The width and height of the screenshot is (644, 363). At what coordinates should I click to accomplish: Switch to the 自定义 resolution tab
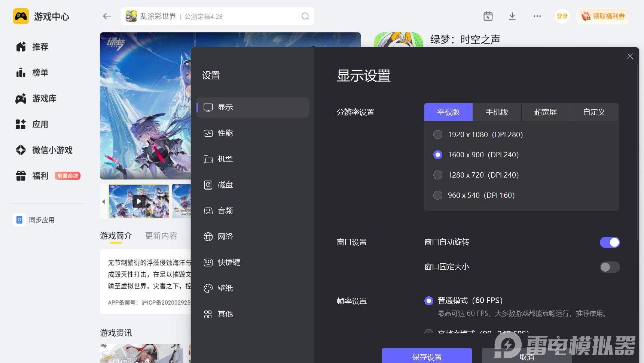[594, 112]
